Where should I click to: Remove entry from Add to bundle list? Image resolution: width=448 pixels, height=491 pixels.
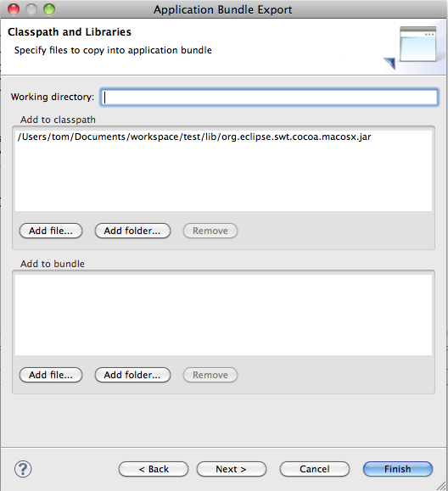point(210,375)
